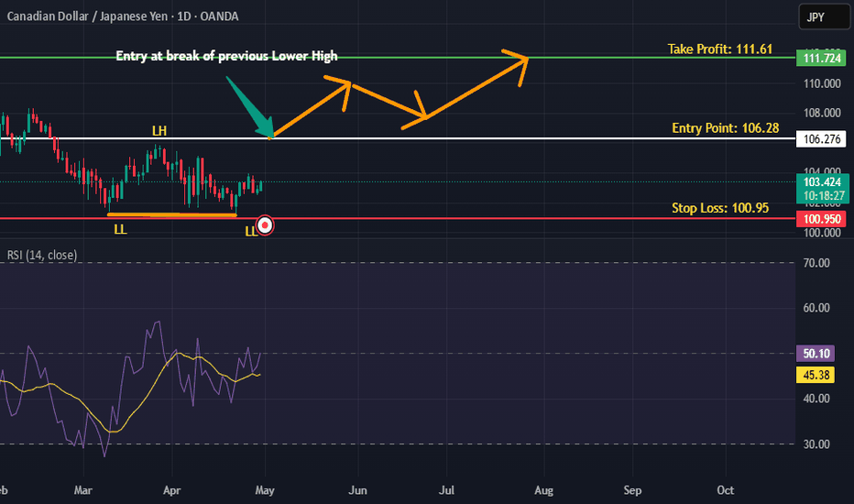854x504 pixels.
Task: Select the Stop Loss: 100.95 label
Action: pos(720,208)
